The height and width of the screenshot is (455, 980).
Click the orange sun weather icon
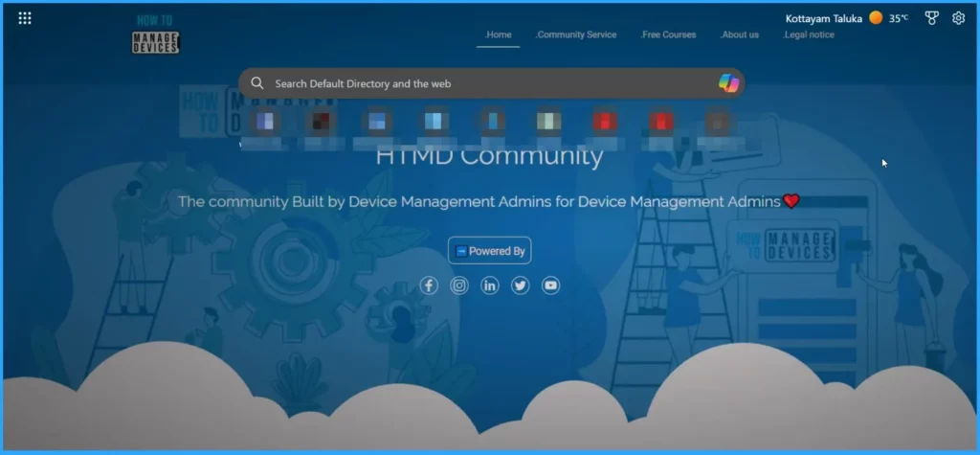[x=876, y=18]
